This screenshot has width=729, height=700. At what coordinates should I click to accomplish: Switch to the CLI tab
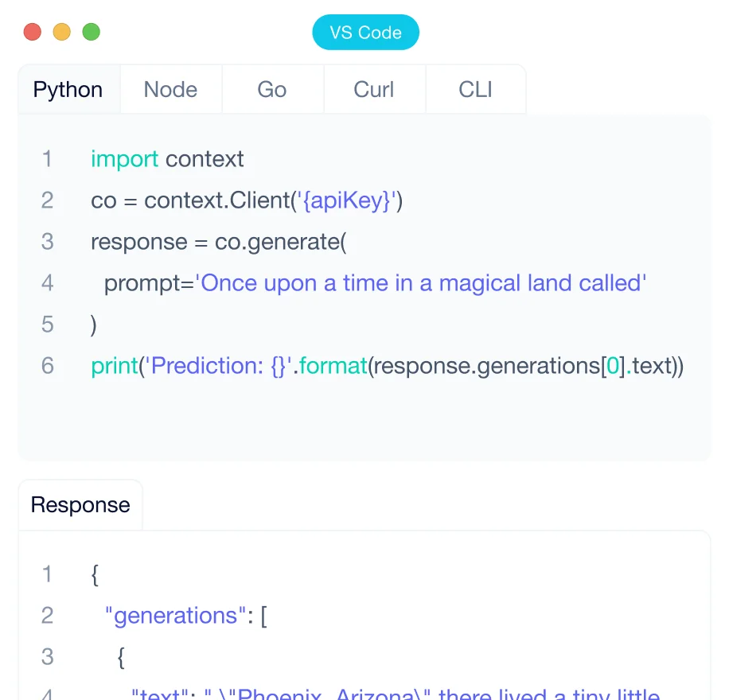coord(475,89)
